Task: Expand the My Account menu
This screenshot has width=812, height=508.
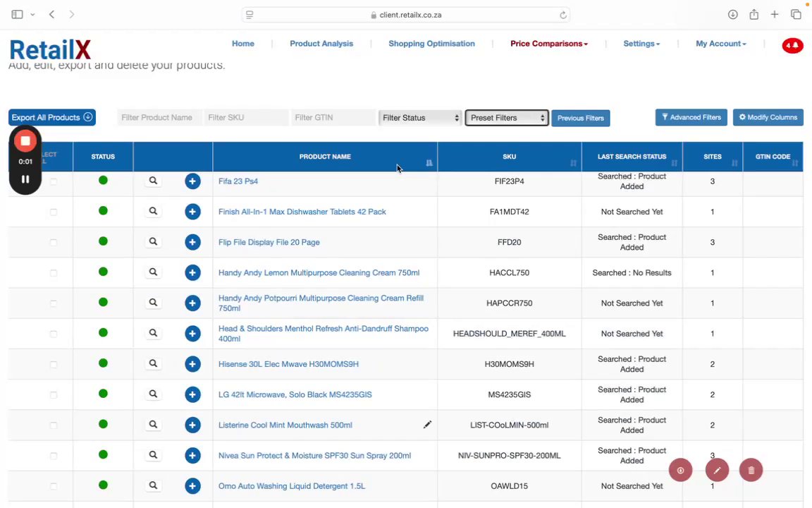Action: point(721,44)
